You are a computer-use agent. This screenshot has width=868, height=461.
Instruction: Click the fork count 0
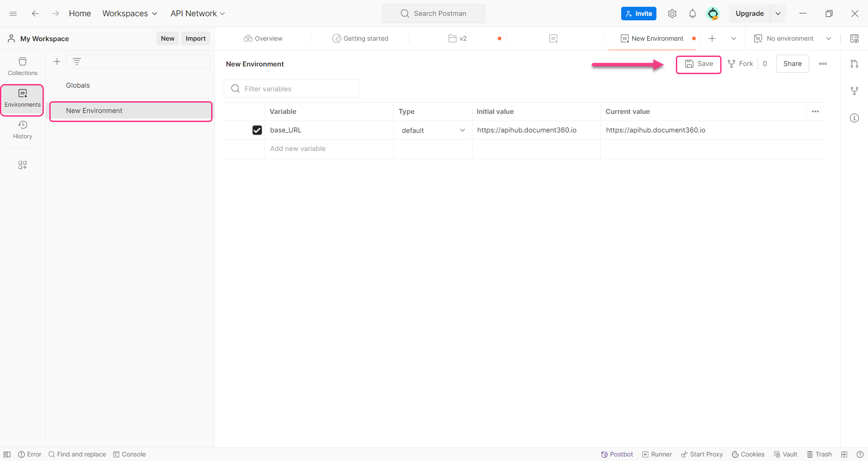pos(765,64)
